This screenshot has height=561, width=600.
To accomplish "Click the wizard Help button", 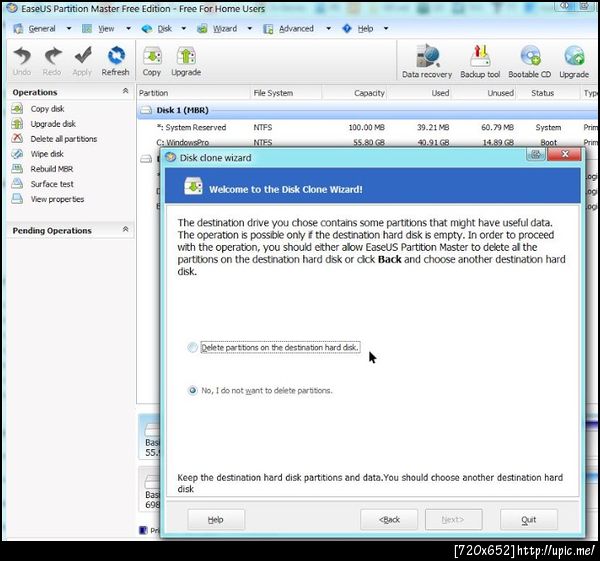I will (x=216, y=519).
